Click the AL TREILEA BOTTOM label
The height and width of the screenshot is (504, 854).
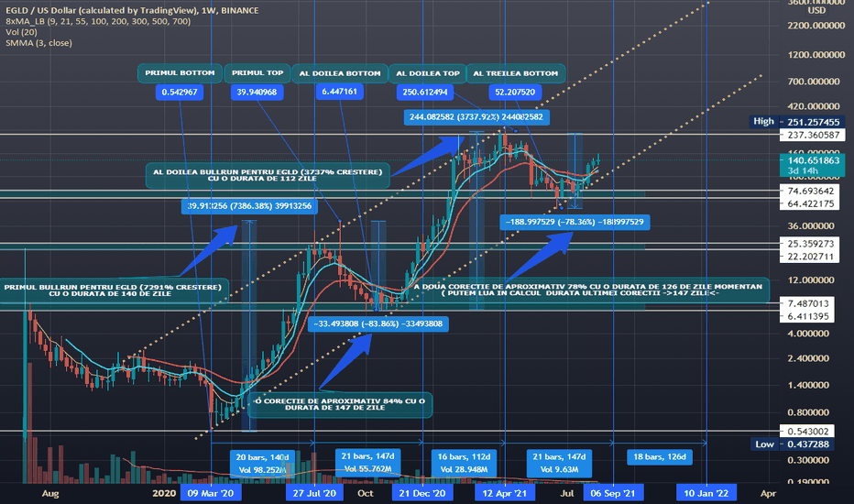pos(515,73)
